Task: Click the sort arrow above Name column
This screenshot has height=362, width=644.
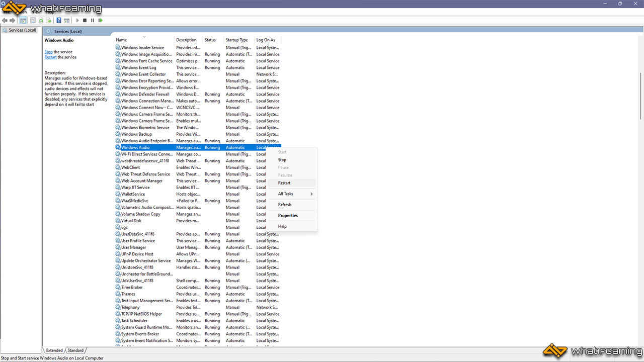Action: point(144,36)
